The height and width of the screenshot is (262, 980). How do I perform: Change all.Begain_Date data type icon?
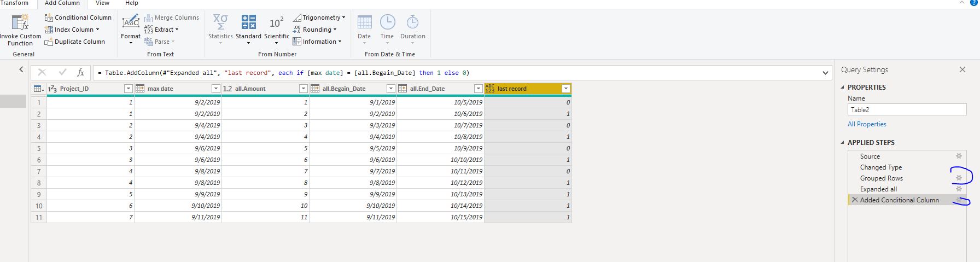315,89
